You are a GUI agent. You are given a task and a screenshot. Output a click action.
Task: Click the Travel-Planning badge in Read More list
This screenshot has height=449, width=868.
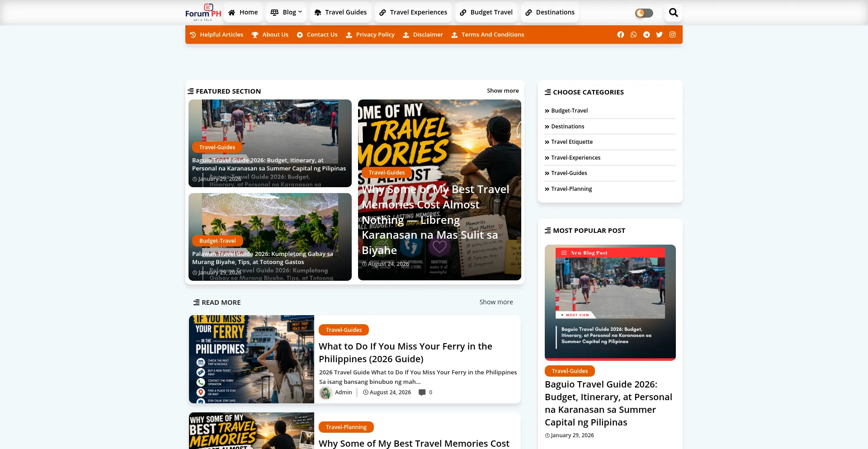pos(346,427)
